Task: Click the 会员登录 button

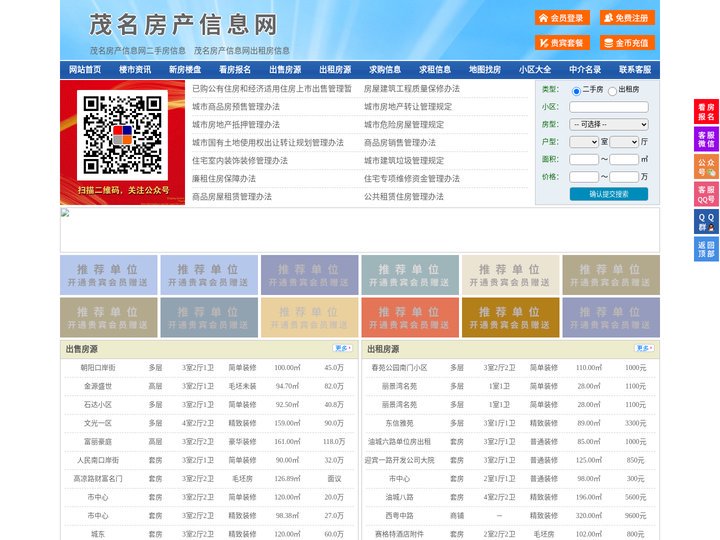Action: pyautogui.click(x=562, y=18)
